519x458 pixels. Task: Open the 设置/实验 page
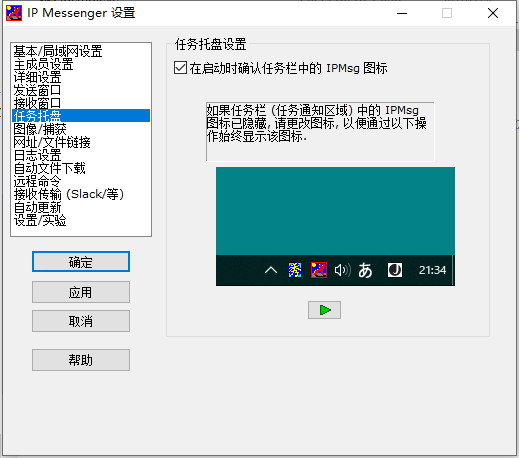[x=81, y=220]
